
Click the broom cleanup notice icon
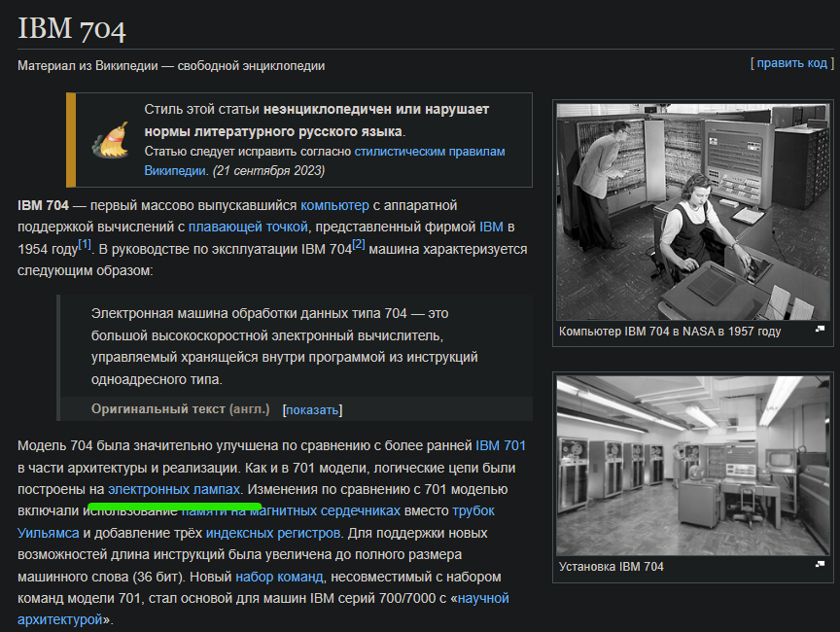(x=111, y=140)
